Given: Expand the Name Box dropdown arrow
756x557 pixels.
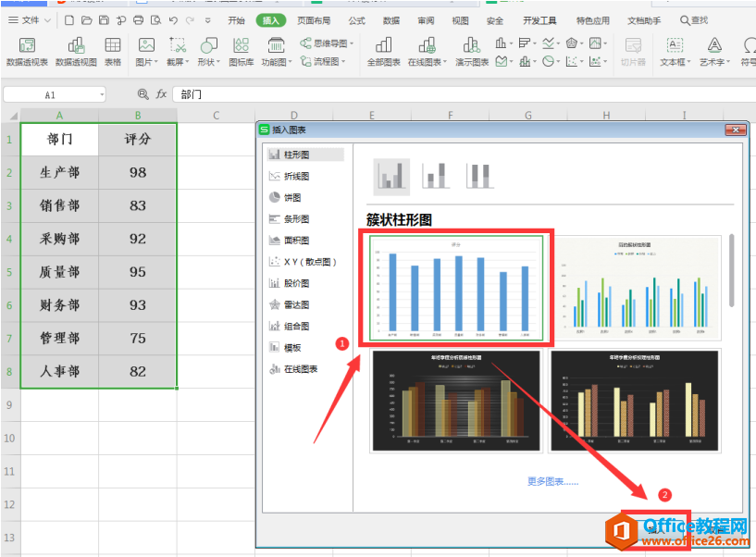Looking at the screenshot, I should click(102, 94).
